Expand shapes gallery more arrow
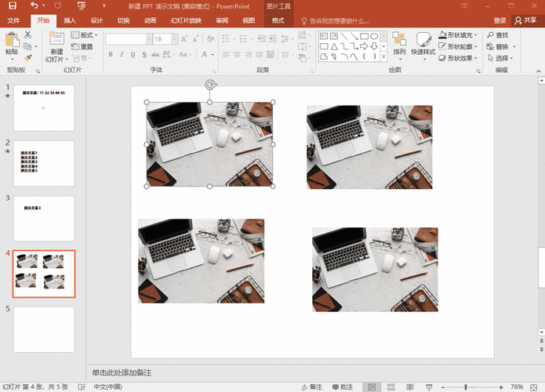545x392 pixels. point(384,56)
